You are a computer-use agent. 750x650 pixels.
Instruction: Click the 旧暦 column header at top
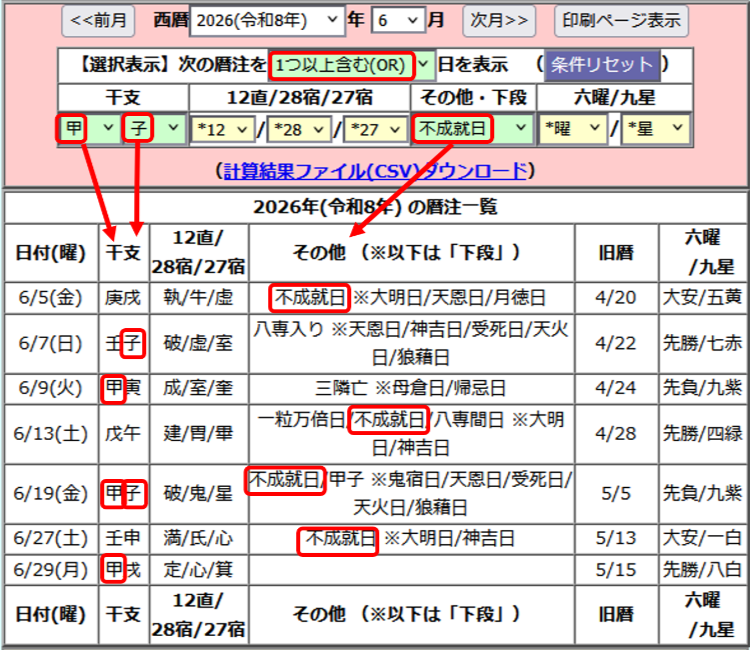pyautogui.click(x=617, y=253)
